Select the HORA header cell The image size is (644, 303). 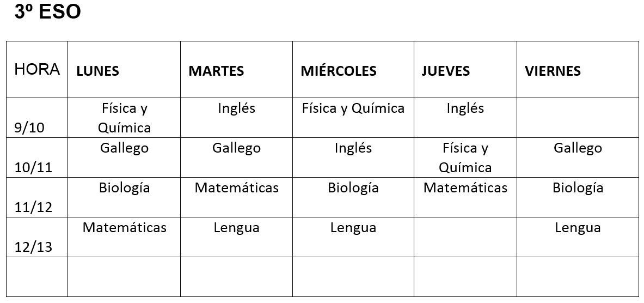click(x=37, y=69)
